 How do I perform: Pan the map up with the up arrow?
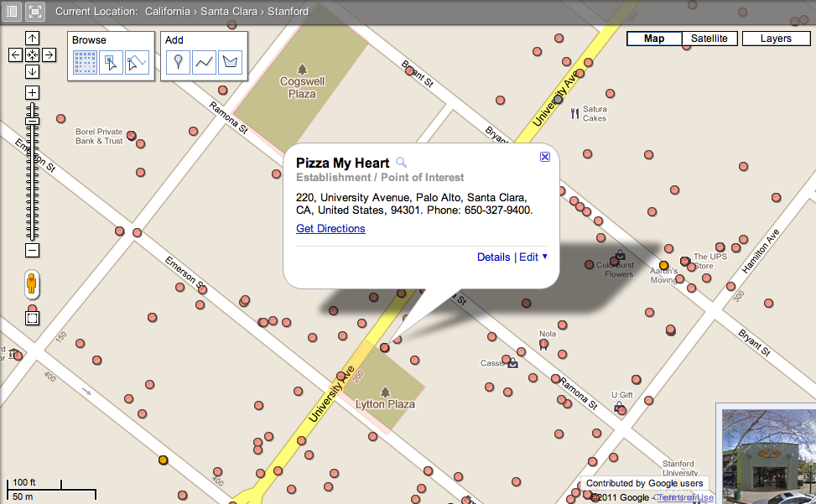[x=32, y=39]
